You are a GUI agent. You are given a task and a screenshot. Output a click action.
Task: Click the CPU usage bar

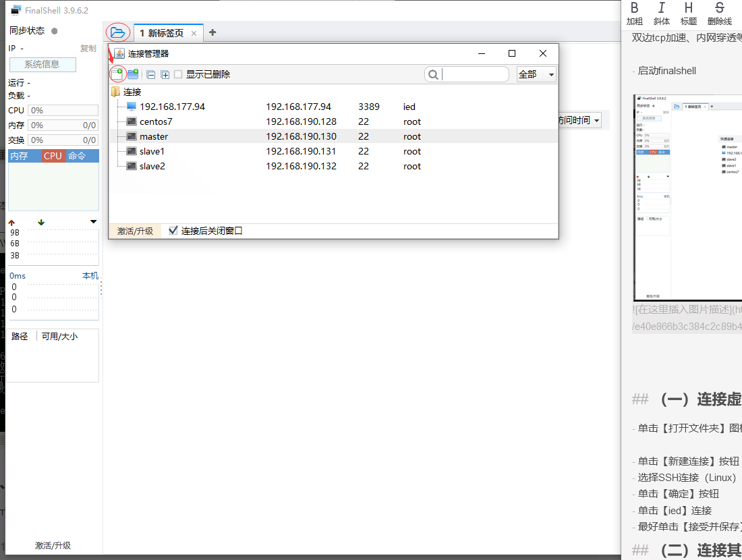63,110
